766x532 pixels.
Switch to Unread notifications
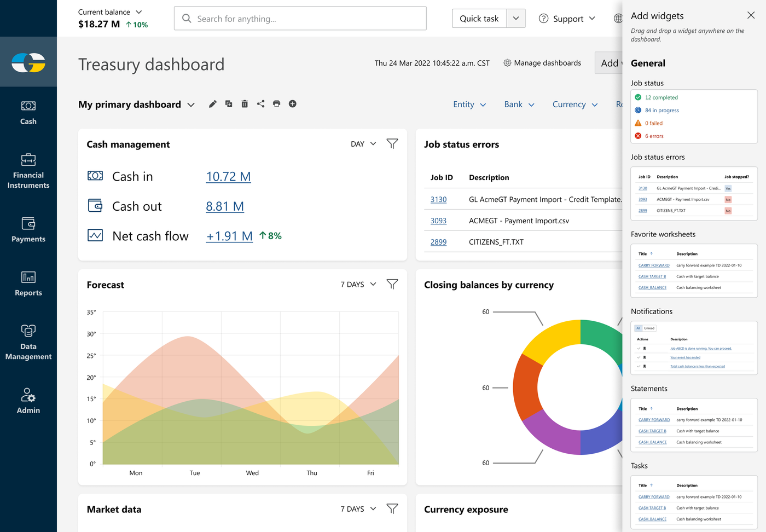click(649, 328)
